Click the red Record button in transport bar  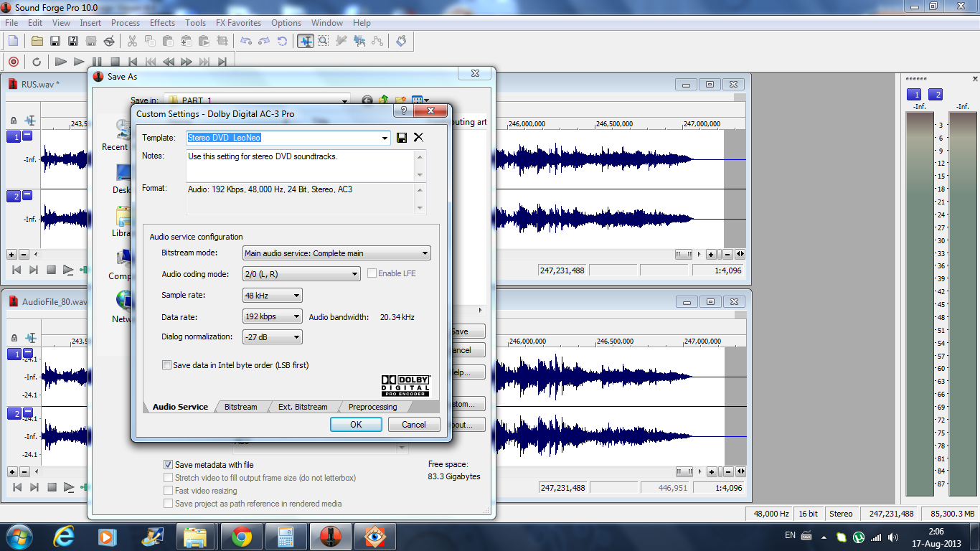[x=14, y=62]
